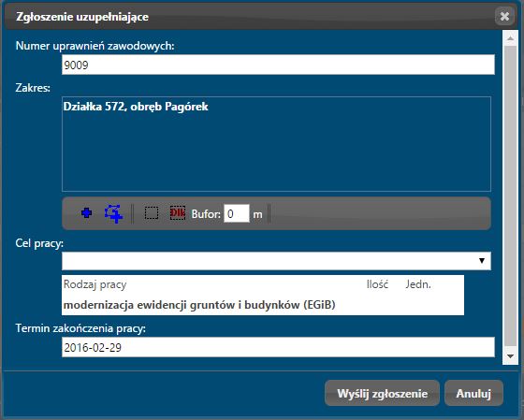Click the Rodzaj pracy column header
Image resolution: width=524 pixels, height=420 pixels.
click(x=95, y=284)
